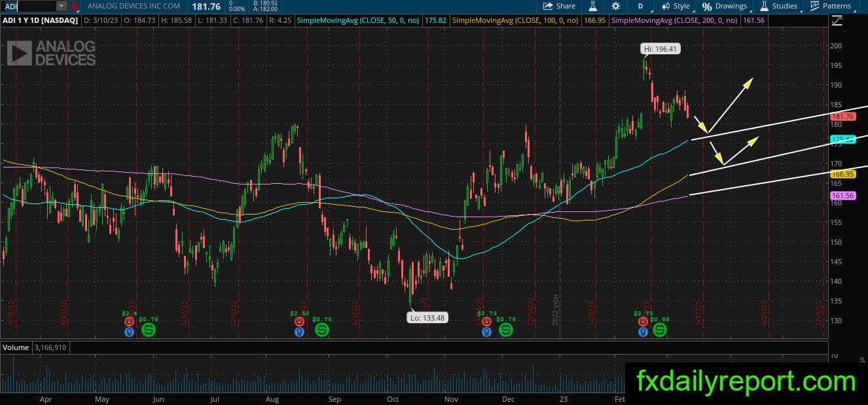Click the L: 181.33 low value

tap(213, 21)
